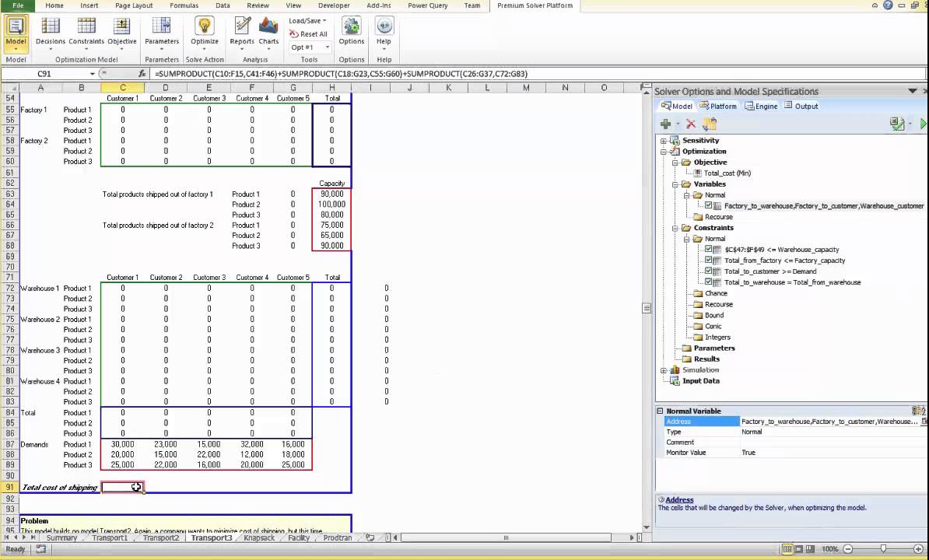929x560 pixels.
Task: Collapse the Variables folder node
Action: (675, 184)
